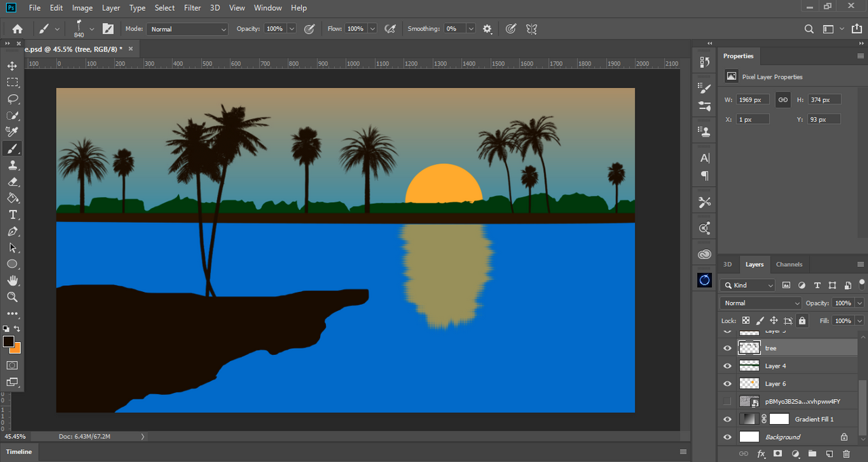Open the Filter menu
868x462 pixels.
point(193,8)
